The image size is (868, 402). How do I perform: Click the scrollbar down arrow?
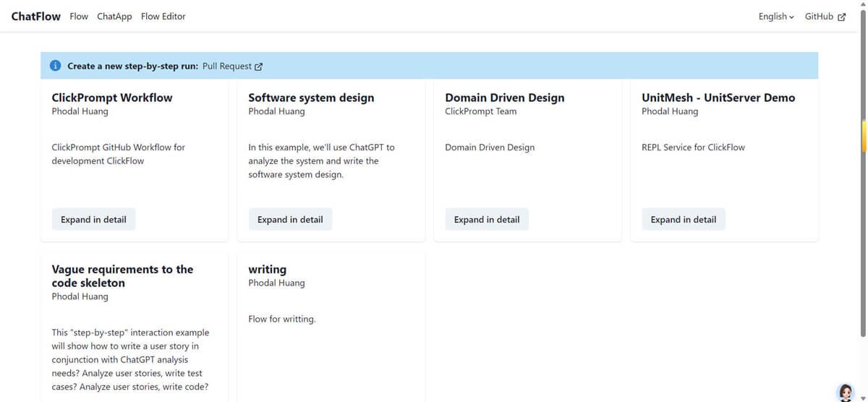[863, 397]
